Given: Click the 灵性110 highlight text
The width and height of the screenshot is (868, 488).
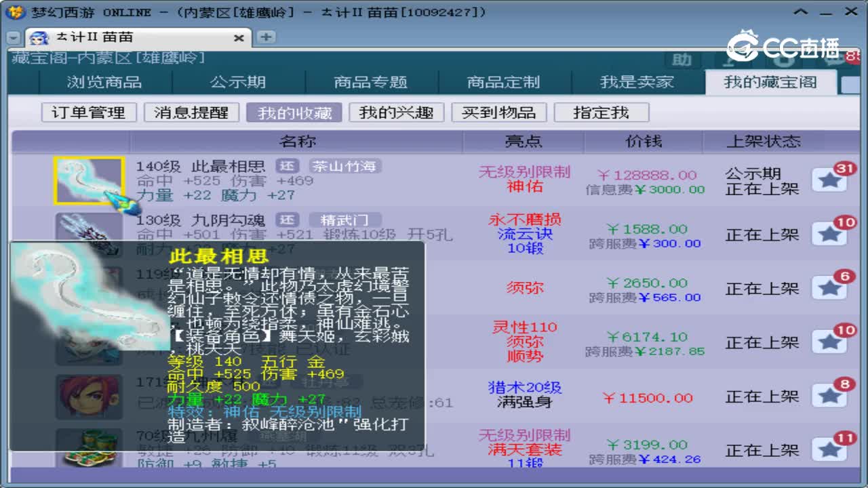Looking at the screenshot, I should click(524, 327).
